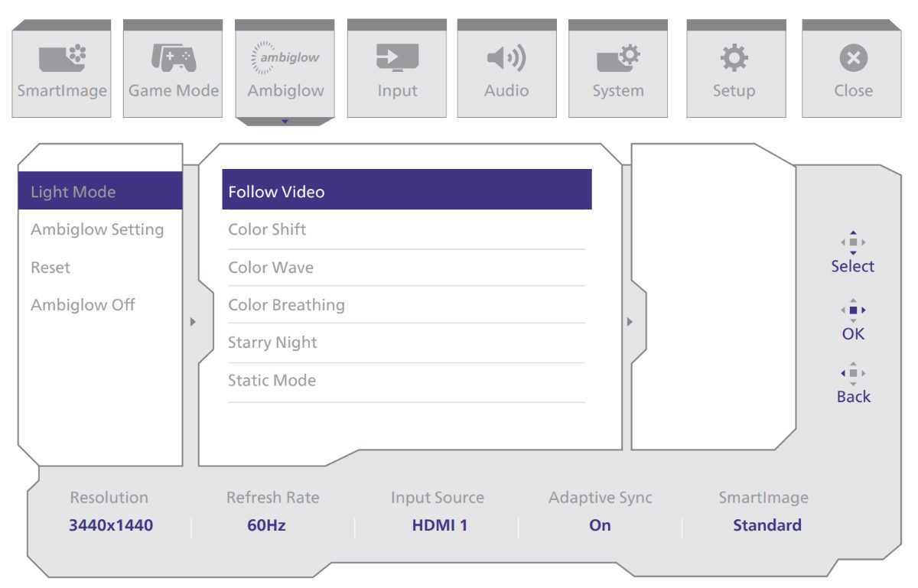This screenshot has width=918, height=588.
Task: Choose Follow Video light mode
Action: click(407, 190)
